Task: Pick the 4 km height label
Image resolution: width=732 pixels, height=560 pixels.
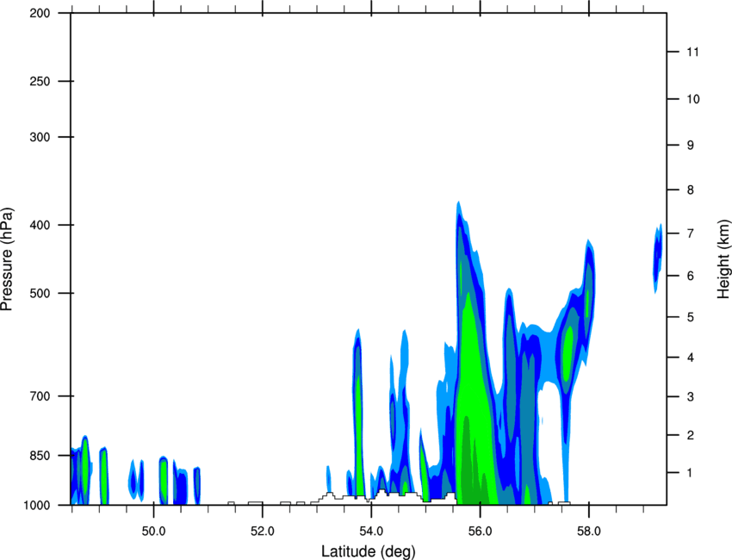Action: 691,358
